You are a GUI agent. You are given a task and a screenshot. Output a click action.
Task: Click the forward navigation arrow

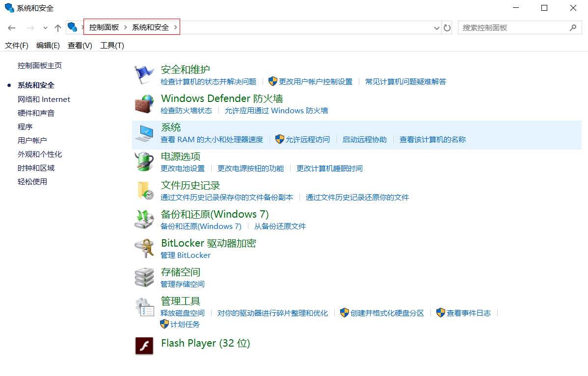[30, 28]
